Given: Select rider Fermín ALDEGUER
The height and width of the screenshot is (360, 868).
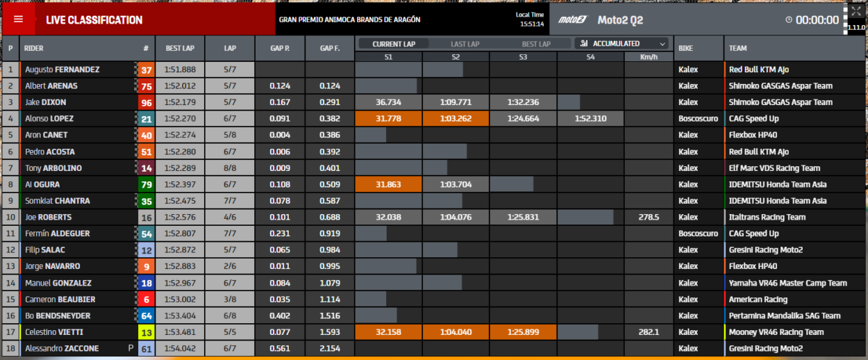Looking at the screenshot, I should (x=58, y=234).
